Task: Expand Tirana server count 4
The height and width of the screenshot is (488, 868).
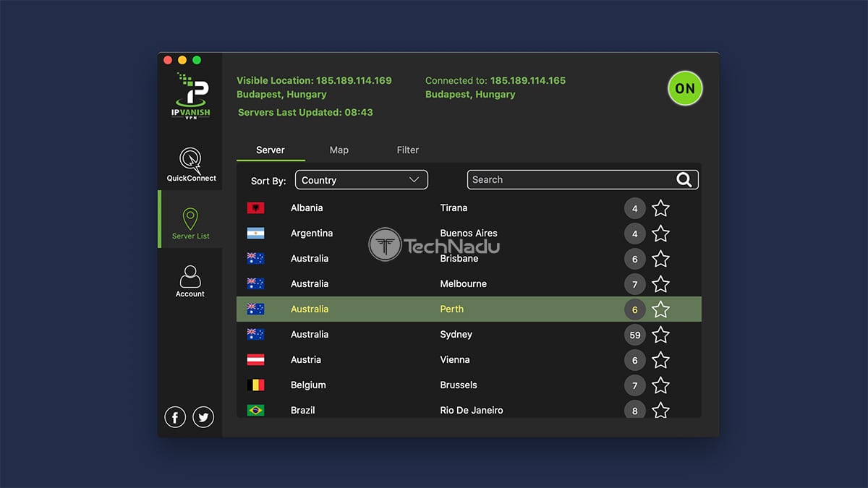Action: 635,209
